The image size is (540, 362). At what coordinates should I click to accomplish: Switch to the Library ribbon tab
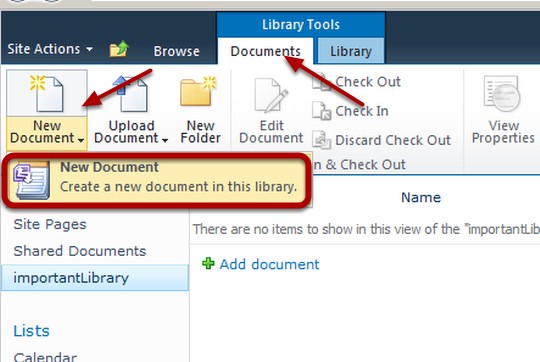pos(351,51)
